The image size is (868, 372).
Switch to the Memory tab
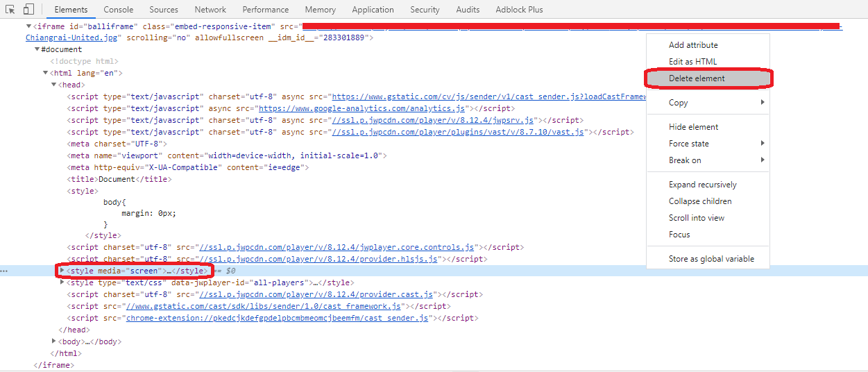321,10
